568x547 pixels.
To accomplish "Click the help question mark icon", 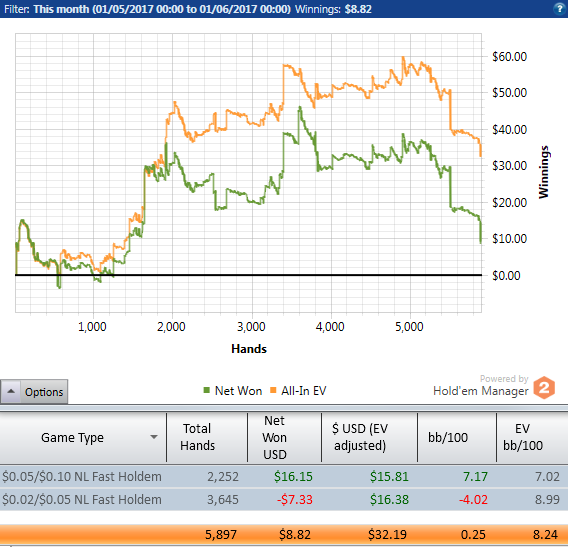I will tap(559, 8).
